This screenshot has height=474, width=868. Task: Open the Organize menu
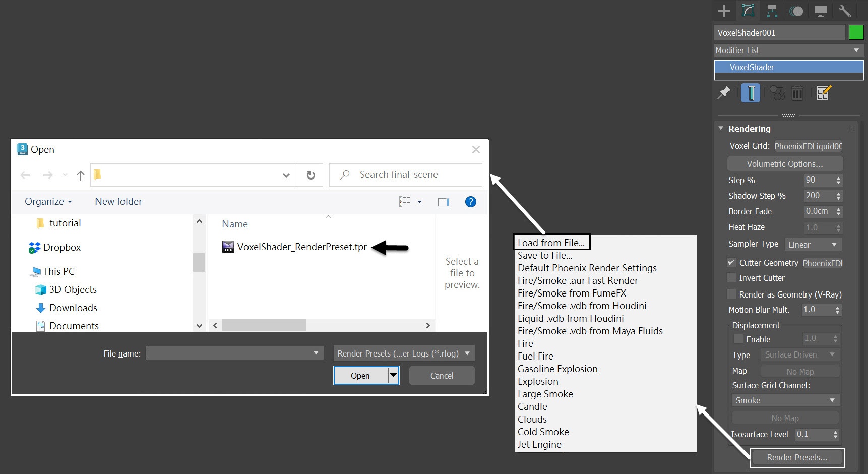click(48, 202)
